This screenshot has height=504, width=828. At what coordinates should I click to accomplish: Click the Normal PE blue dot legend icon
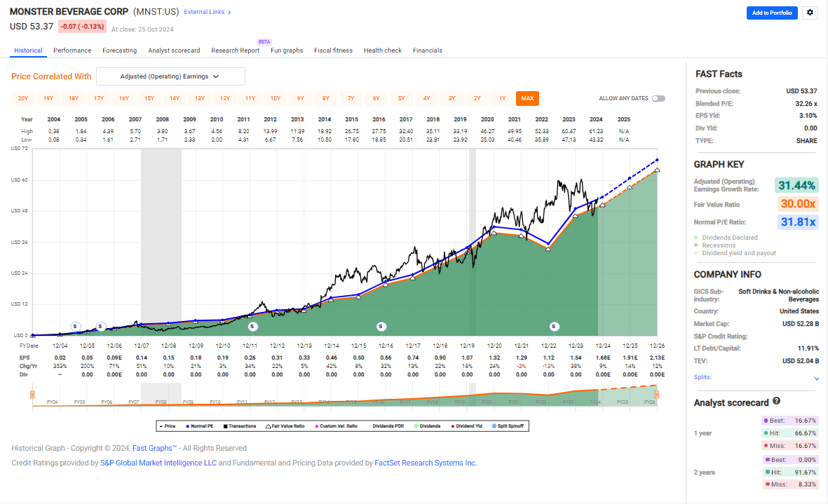(x=188, y=425)
